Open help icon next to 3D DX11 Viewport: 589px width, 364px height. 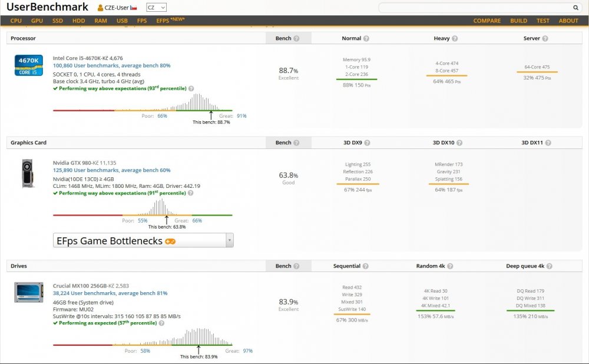tap(548, 143)
